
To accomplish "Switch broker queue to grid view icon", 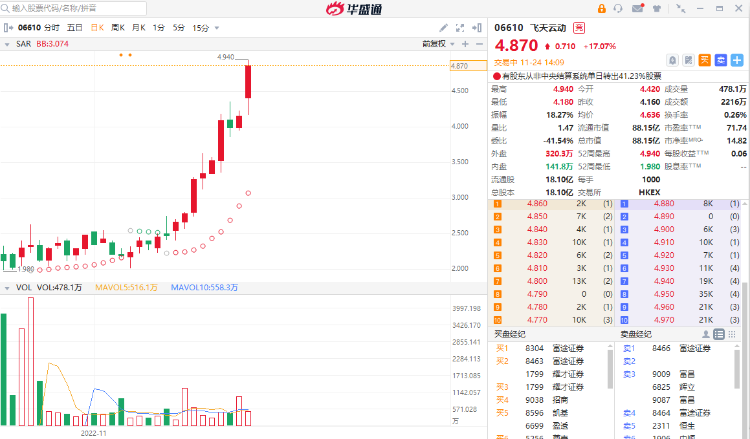I will point(732,334).
